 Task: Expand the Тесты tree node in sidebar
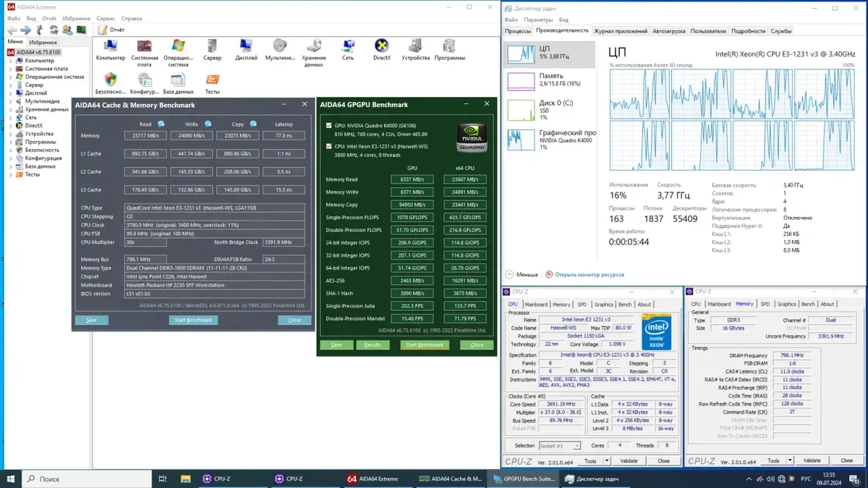(x=11, y=174)
